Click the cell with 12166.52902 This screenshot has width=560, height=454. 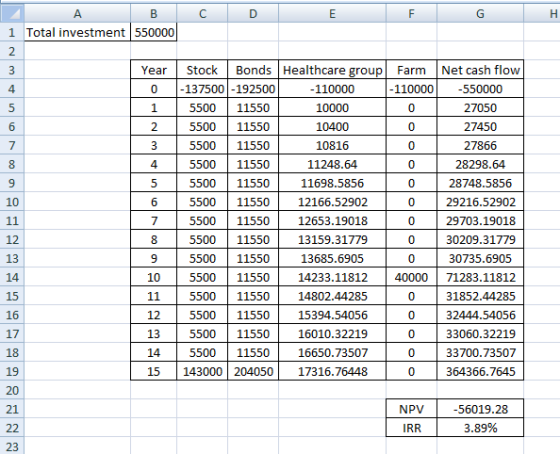332,202
